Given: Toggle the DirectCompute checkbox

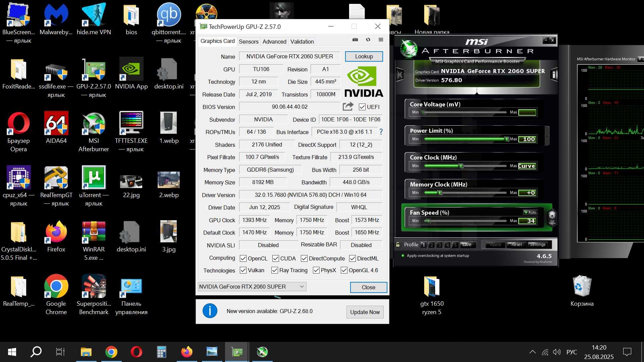Looking at the screenshot, I should point(304,258).
